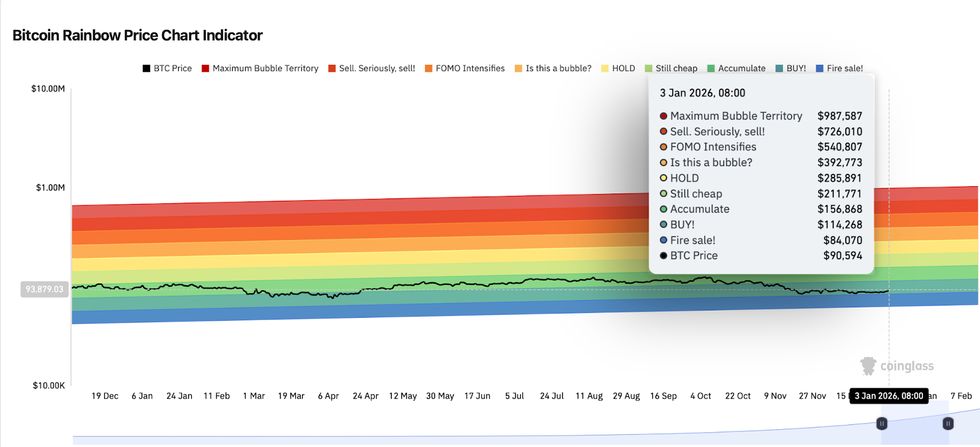Click the 93,879.03 price axis label
Viewport: 980px width, 447px height.
point(45,289)
